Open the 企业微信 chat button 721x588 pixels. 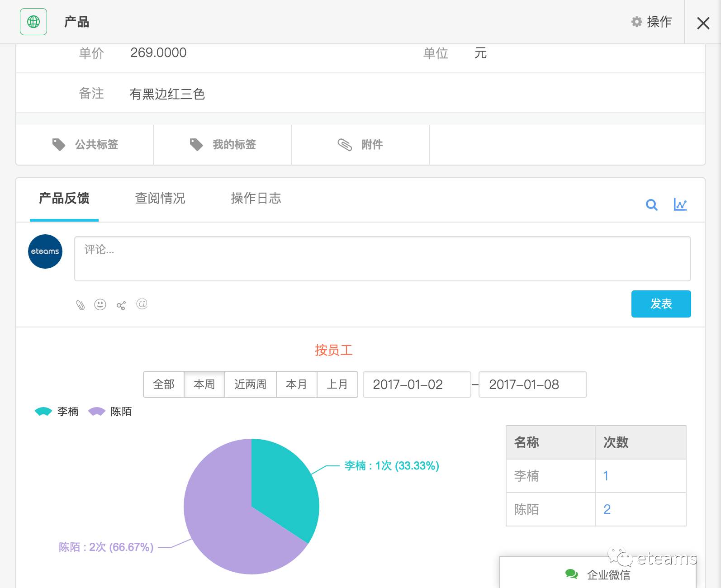pos(598,574)
